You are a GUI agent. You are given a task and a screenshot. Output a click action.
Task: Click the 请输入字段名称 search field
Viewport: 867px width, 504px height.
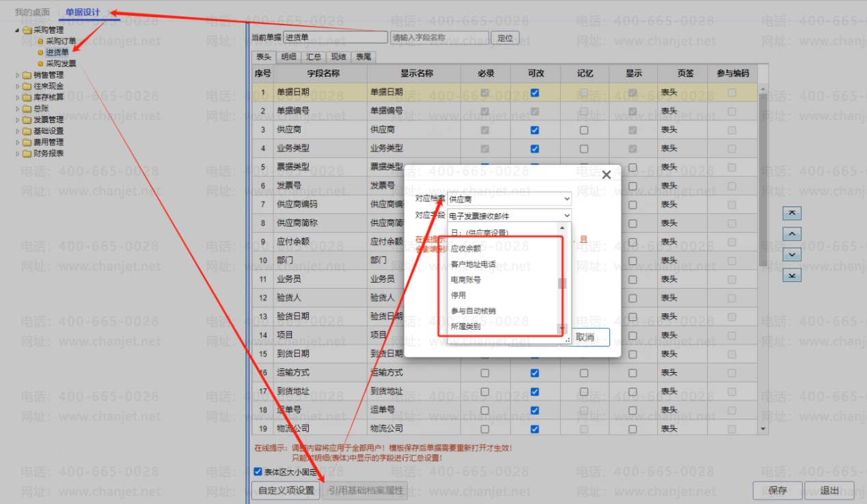439,38
